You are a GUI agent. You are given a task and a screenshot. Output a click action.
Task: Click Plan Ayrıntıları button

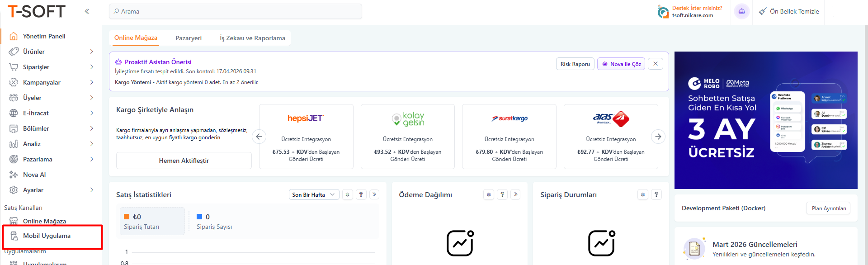[828, 208]
